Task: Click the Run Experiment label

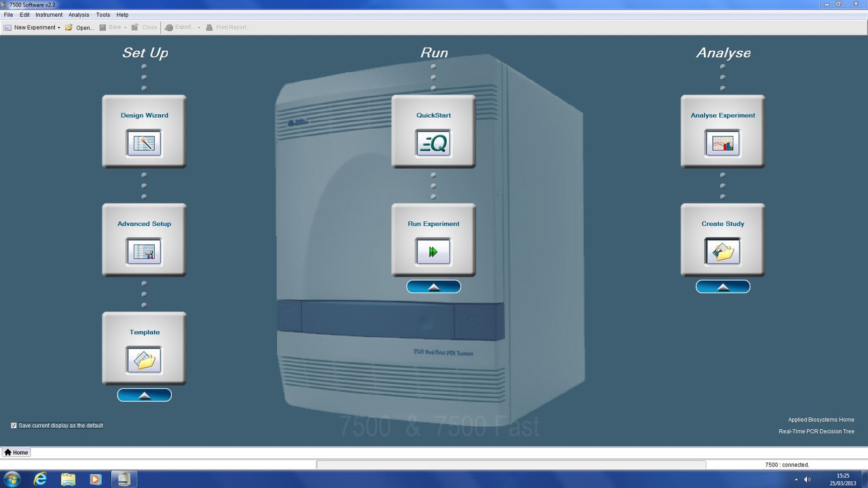Action: click(x=433, y=223)
